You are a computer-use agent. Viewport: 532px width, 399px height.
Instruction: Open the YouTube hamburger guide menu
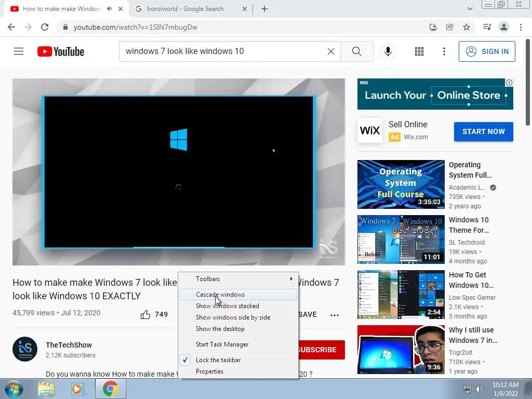pyautogui.click(x=19, y=51)
